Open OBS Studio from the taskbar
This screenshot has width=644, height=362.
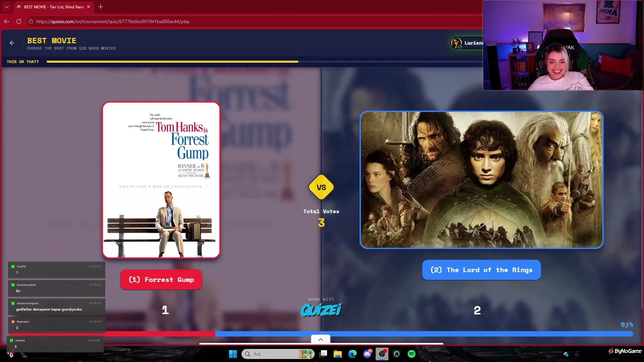[x=382, y=354]
